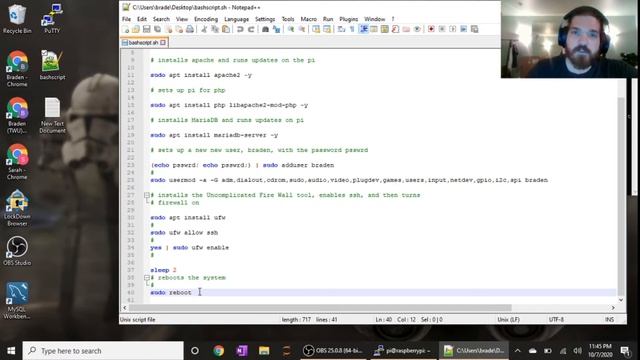Click Run Macro Multiple Times icon

(x=464, y=29)
